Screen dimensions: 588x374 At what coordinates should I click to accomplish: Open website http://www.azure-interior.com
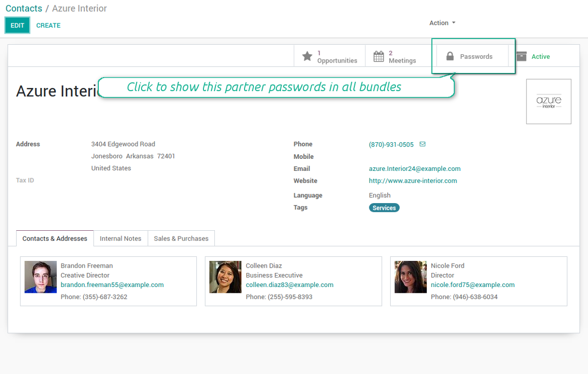pyautogui.click(x=413, y=181)
